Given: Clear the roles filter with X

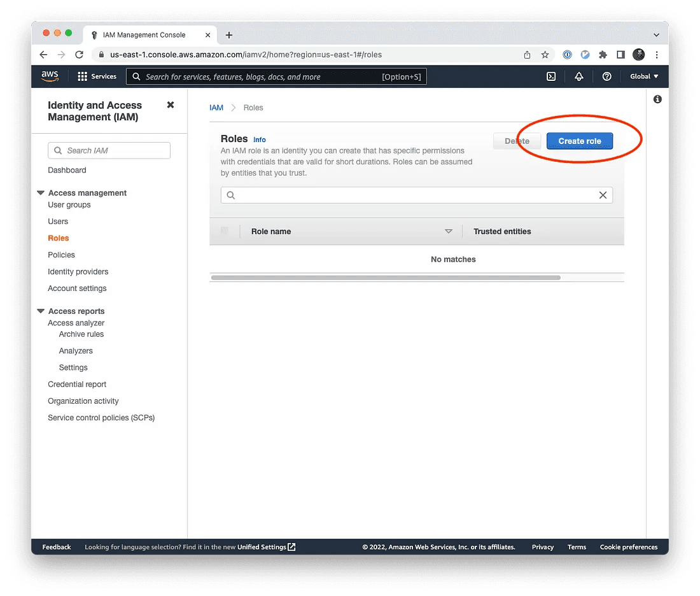Looking at the screenshot, I should 603,195.
